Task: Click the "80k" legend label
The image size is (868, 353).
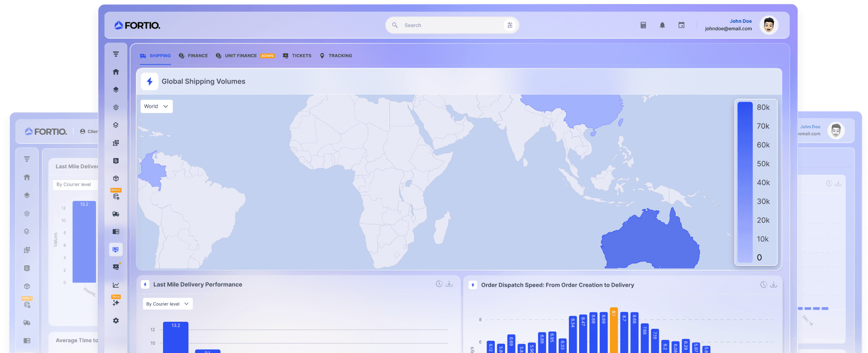Action: (x=763, y=107)
